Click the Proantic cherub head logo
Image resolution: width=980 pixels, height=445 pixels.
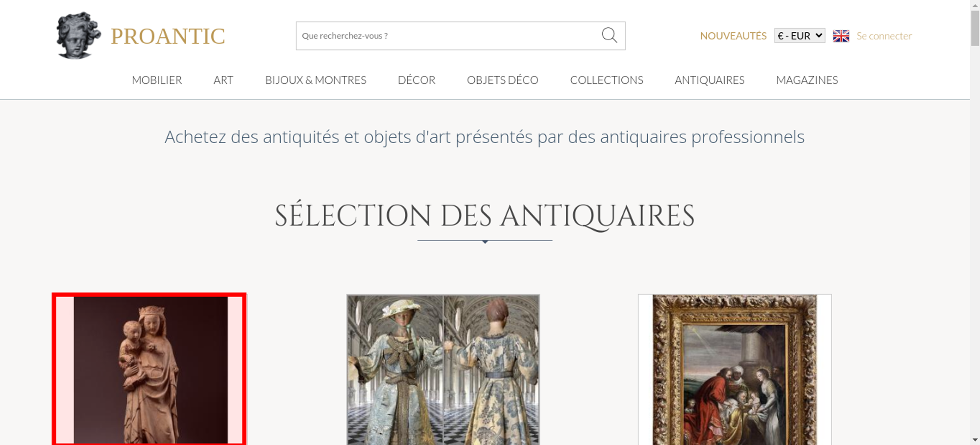pos(78,36)
